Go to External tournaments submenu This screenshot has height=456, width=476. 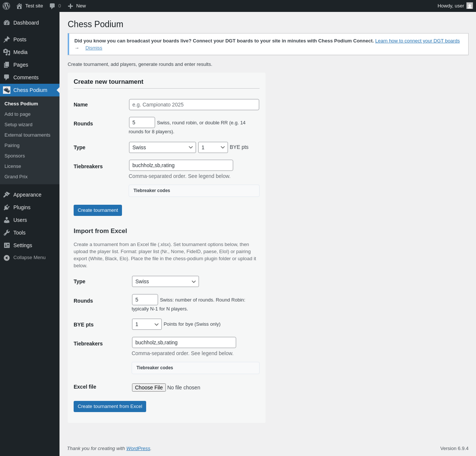pos(27,135)
